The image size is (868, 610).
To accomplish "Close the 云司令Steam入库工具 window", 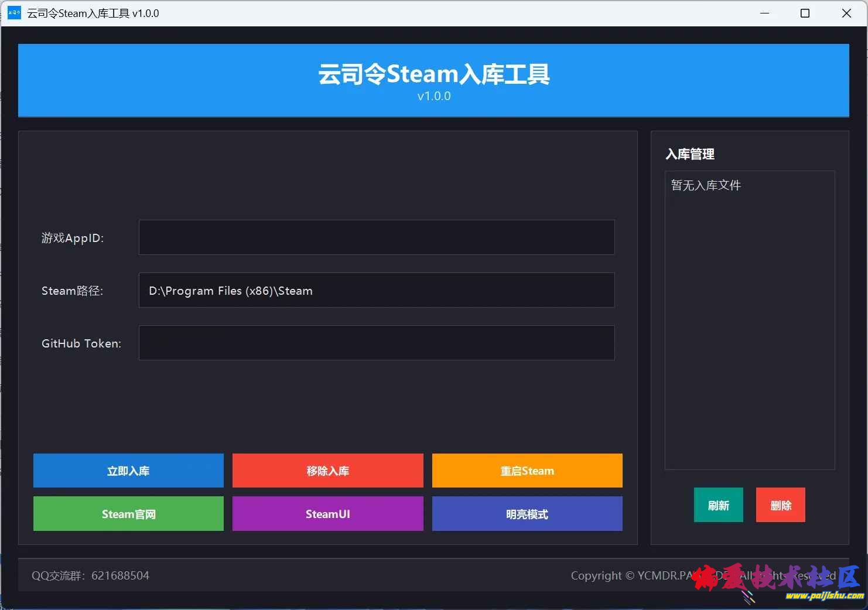I will (x=846, y=13).
